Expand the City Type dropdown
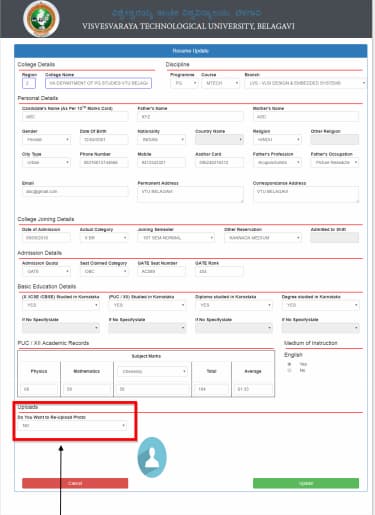Viewport: 375px width, 515px height. coord(46,162)
